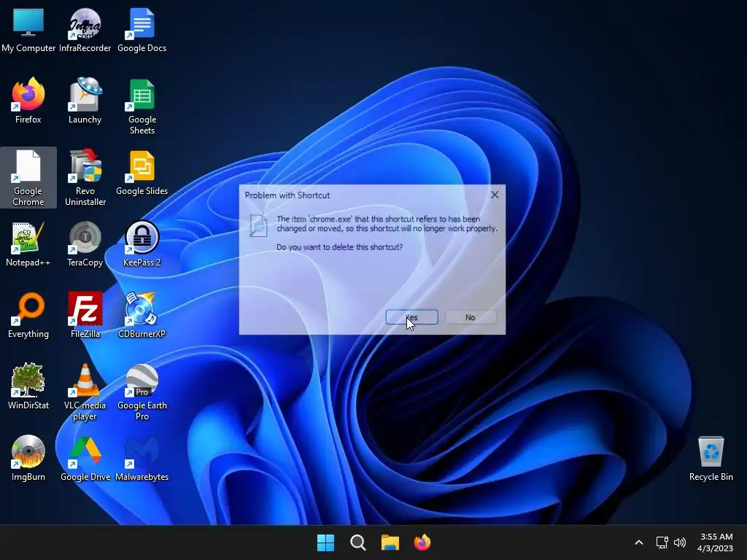
Task: Select the WinDirStat desktop shortcut
Action: point(28,386)
